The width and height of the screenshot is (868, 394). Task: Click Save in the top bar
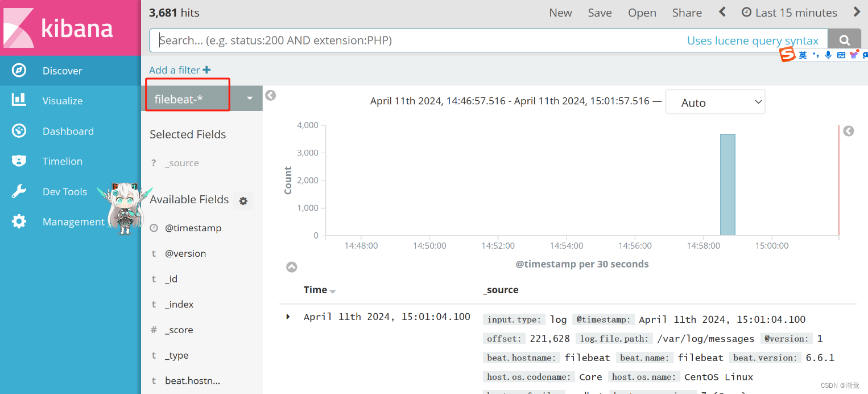tap(600, 13)
